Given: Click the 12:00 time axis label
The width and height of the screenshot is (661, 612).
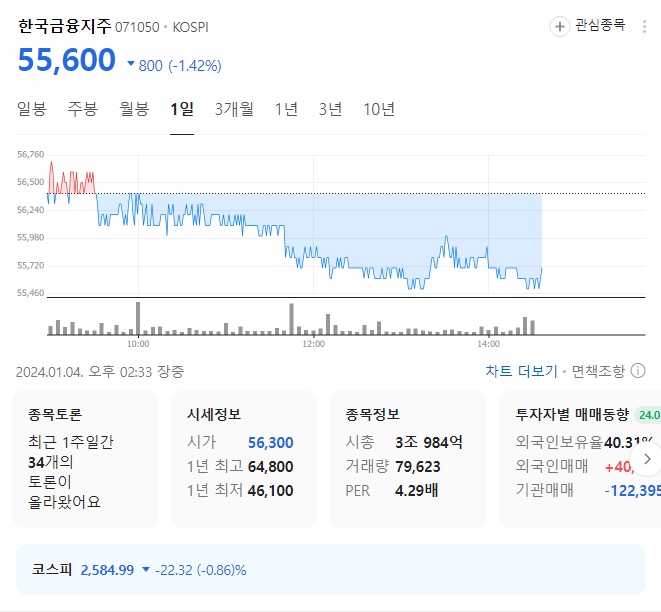Looking at the screenshot, I should [x=313, y=344].
